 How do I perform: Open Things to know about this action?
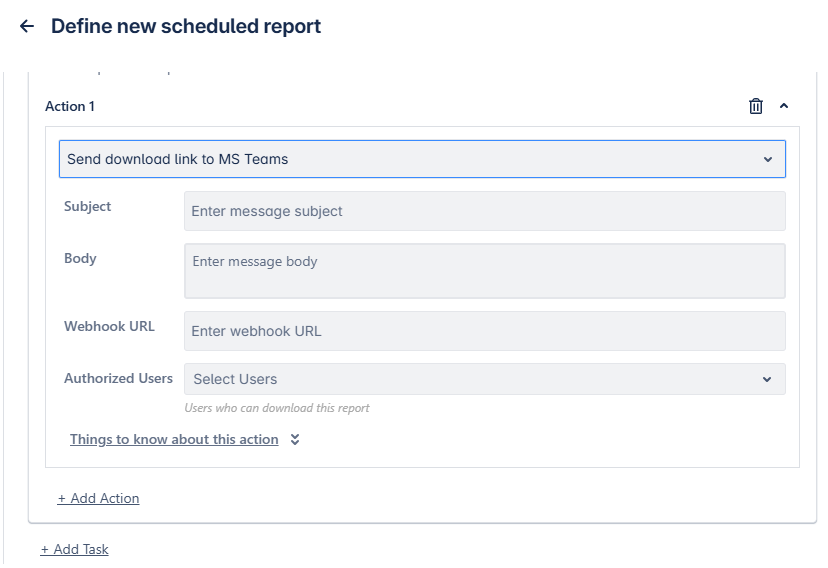coord(174,439)
